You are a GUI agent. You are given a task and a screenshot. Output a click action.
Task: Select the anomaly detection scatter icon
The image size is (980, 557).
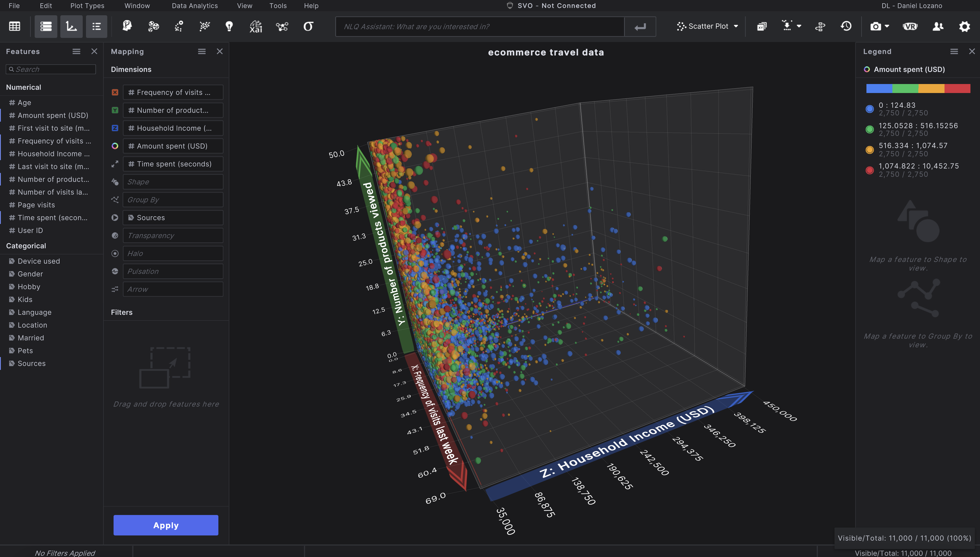(x=178, y=26)
